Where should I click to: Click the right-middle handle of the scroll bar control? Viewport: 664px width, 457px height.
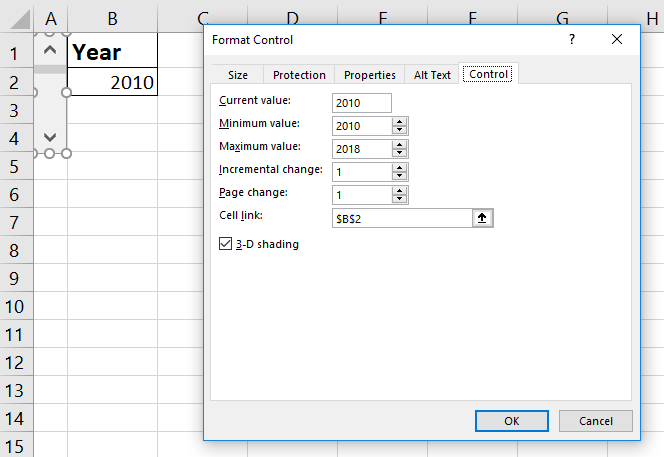tap(66, 92)
